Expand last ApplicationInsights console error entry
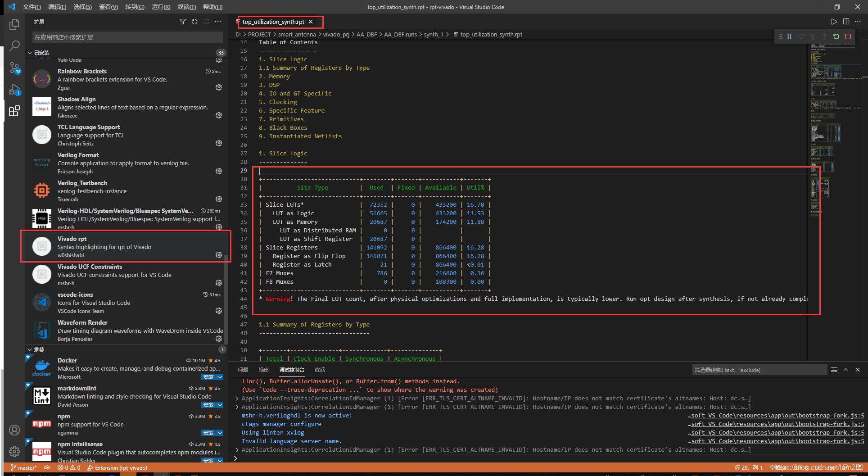 (237, 450)
